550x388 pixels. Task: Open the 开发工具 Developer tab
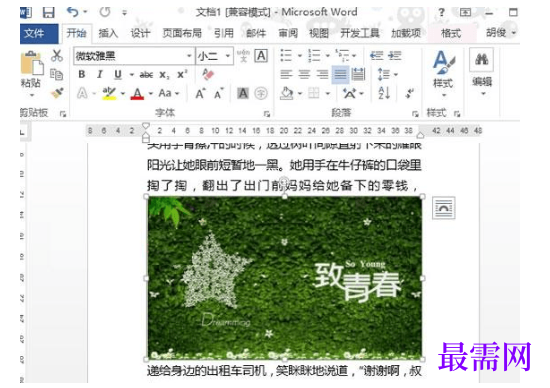tap(360, 33)
